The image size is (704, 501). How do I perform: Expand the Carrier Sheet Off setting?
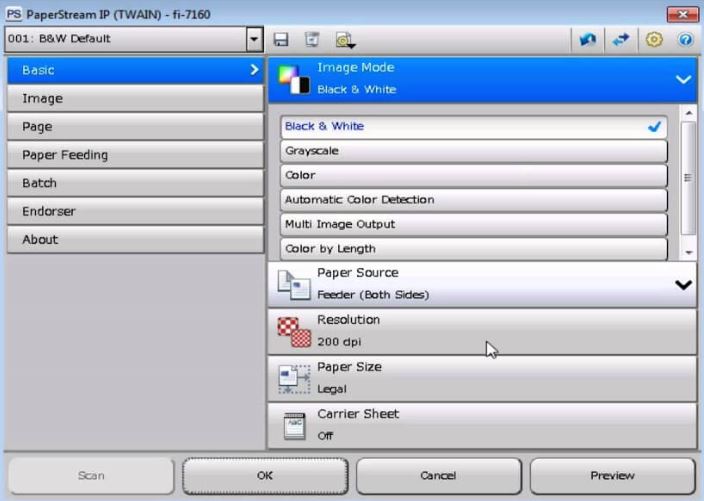(482, 426)
